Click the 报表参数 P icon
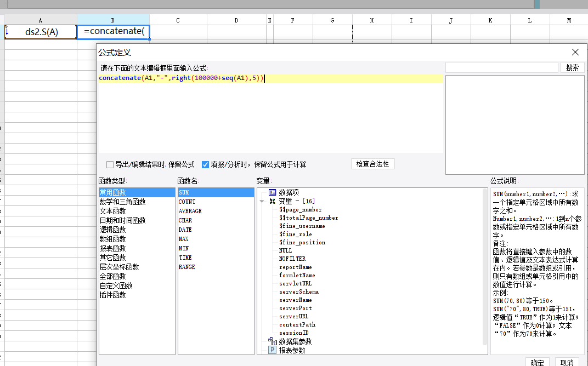This screenshot has width=588, height=366. pyautogui.click(x=272, y=350)
